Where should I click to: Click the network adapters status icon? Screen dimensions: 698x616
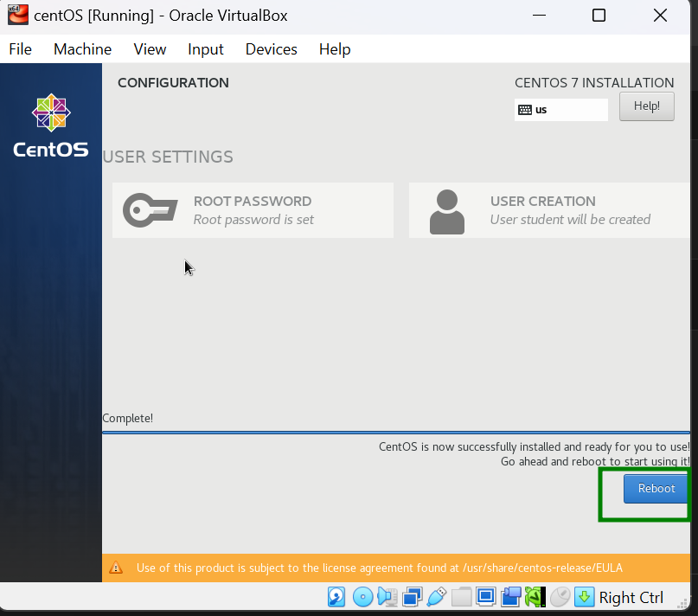click(413, 597)
